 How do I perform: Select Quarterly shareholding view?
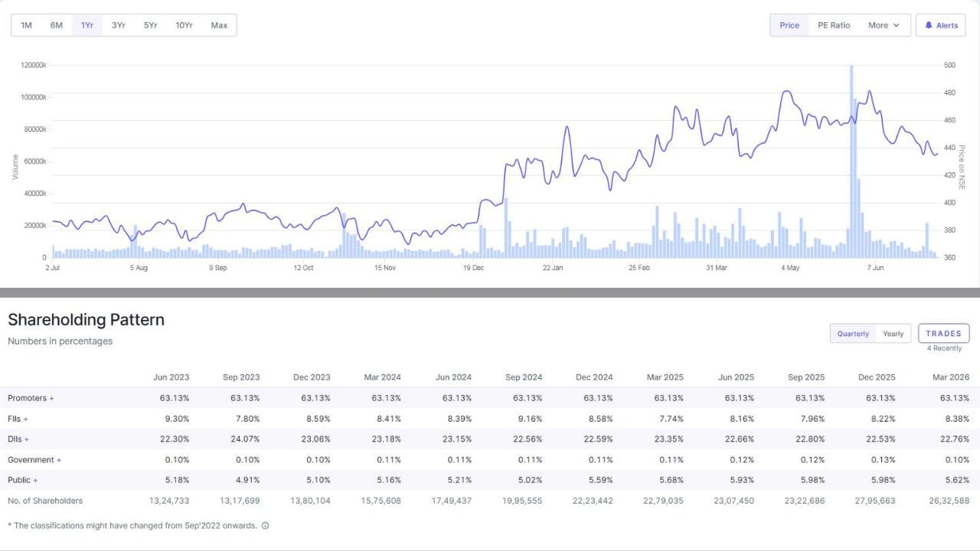[x=853, y=334]
